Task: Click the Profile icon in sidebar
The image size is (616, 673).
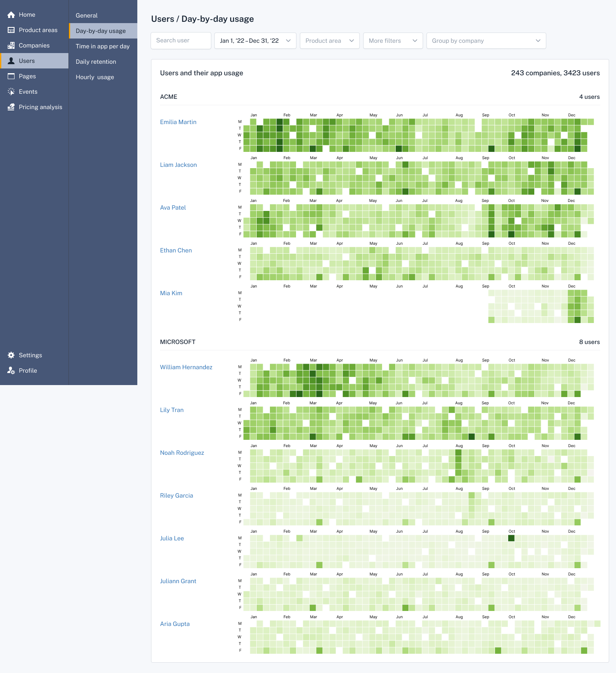Action: click(x=11, y=371)
